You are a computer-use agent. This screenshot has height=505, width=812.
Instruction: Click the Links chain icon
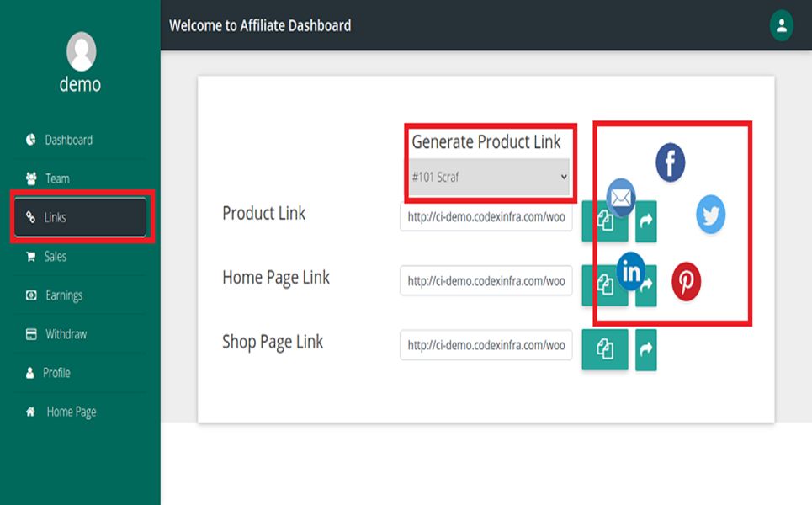coord(30,217)
